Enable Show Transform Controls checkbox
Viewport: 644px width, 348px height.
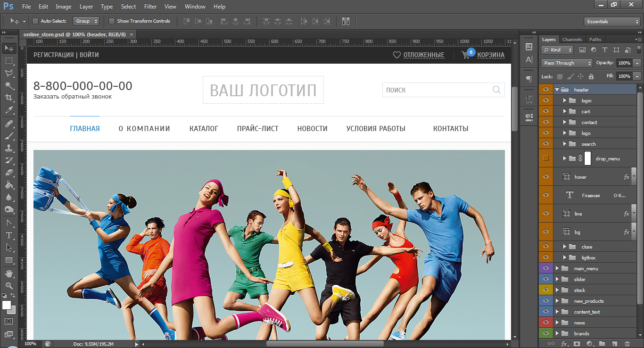point(112,21)
